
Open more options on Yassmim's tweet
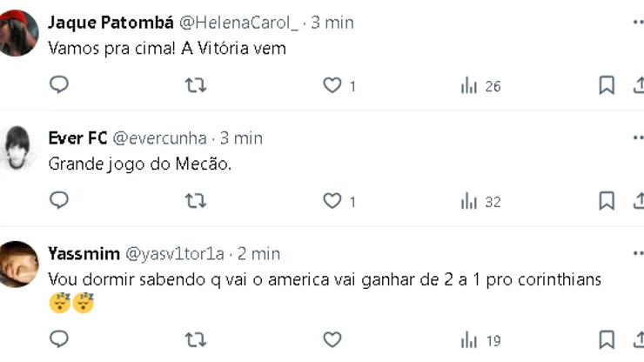click(639, 253)
